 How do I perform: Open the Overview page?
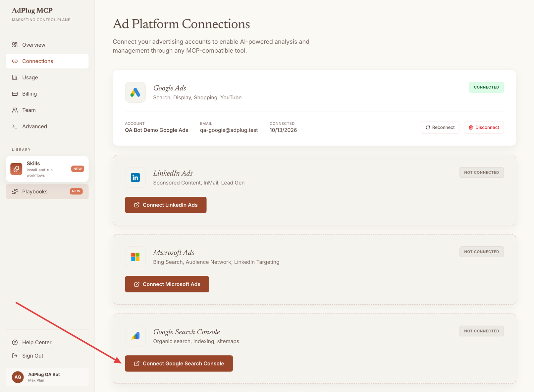[x=47, y=45]
